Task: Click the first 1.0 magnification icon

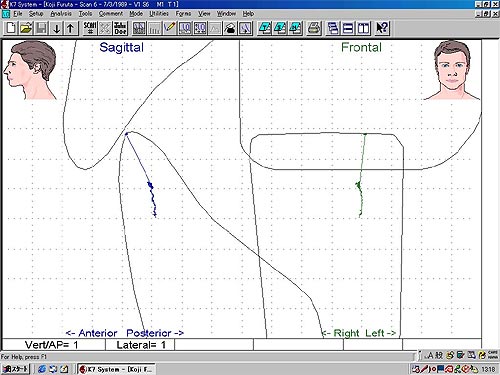Action: pyautogui.click(x=185, y=28)
